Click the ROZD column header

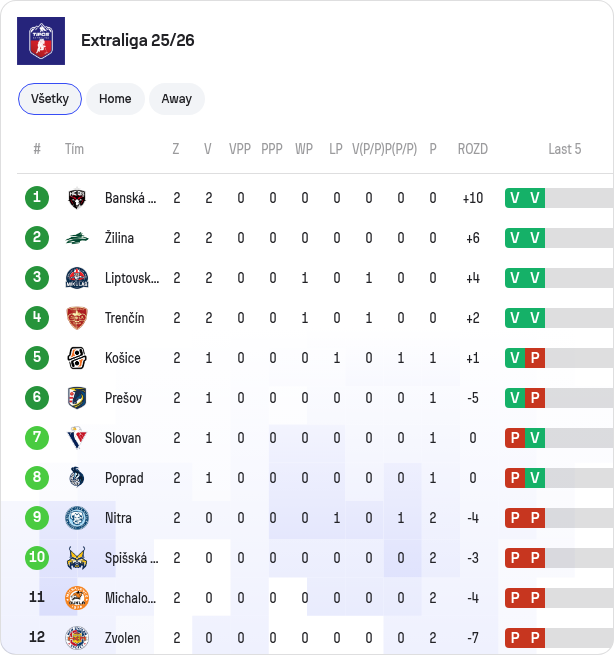pyautogui.click(x=473, y=149)
